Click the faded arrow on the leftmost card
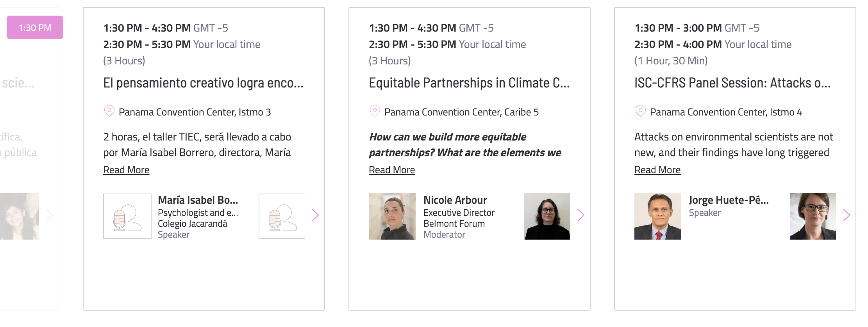Viewport: 868px width, 327px height. pyautogui.click(x=50, y=215)
